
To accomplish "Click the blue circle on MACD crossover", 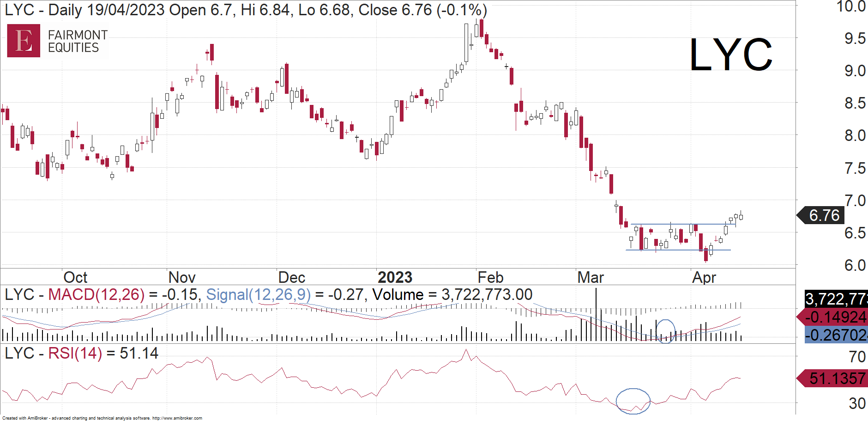I will [665, 331].
